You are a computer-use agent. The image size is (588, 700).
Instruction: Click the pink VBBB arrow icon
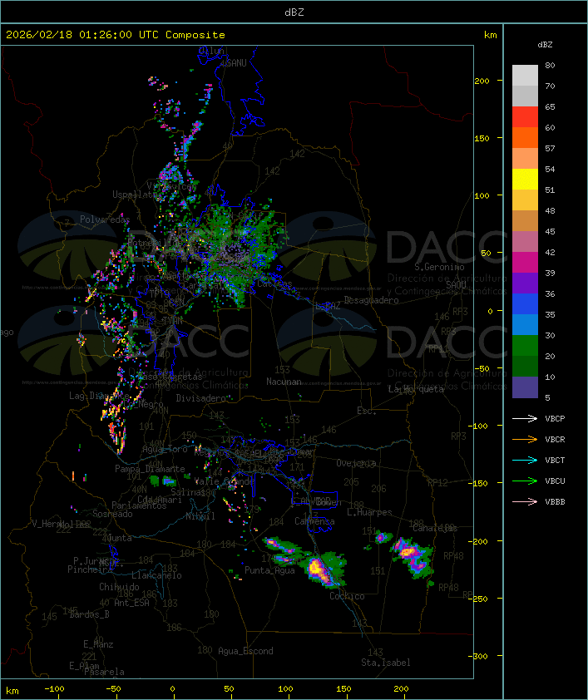[525, 501]
